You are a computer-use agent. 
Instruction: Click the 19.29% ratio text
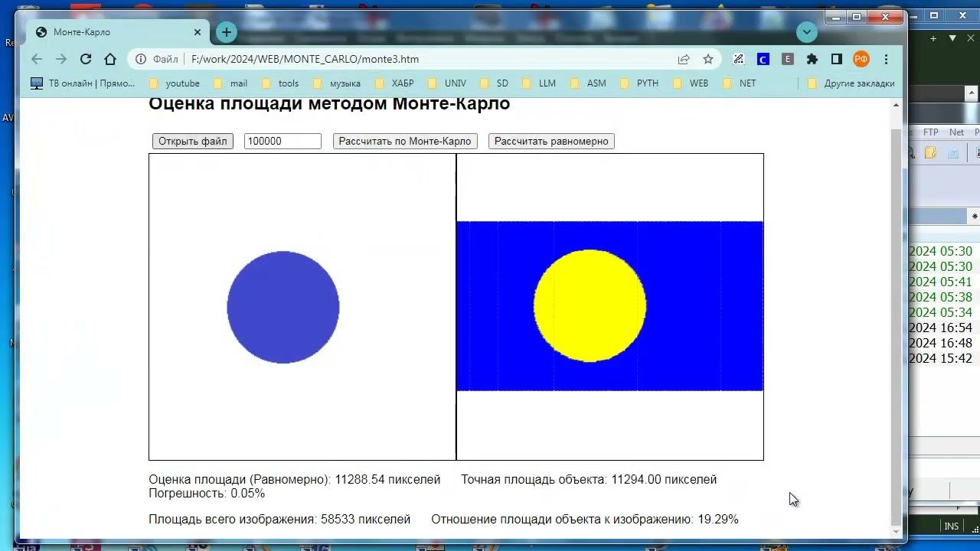(x=718, y=520)
